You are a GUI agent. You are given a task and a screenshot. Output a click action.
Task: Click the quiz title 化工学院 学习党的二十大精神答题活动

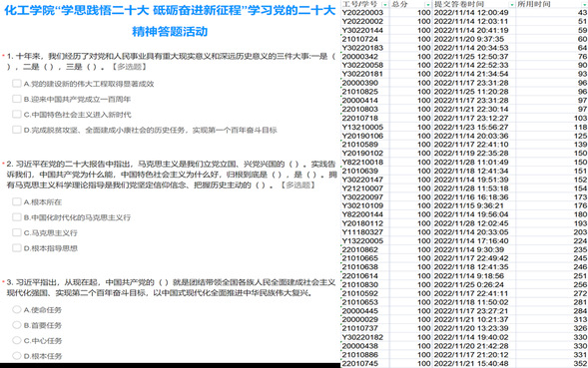(x=170, y=21)
